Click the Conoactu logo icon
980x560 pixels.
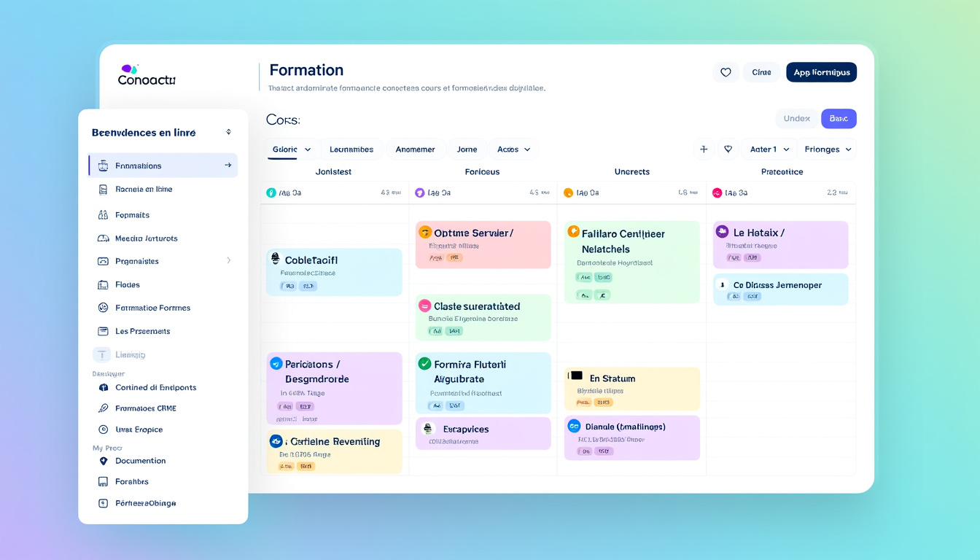(129, 69)
